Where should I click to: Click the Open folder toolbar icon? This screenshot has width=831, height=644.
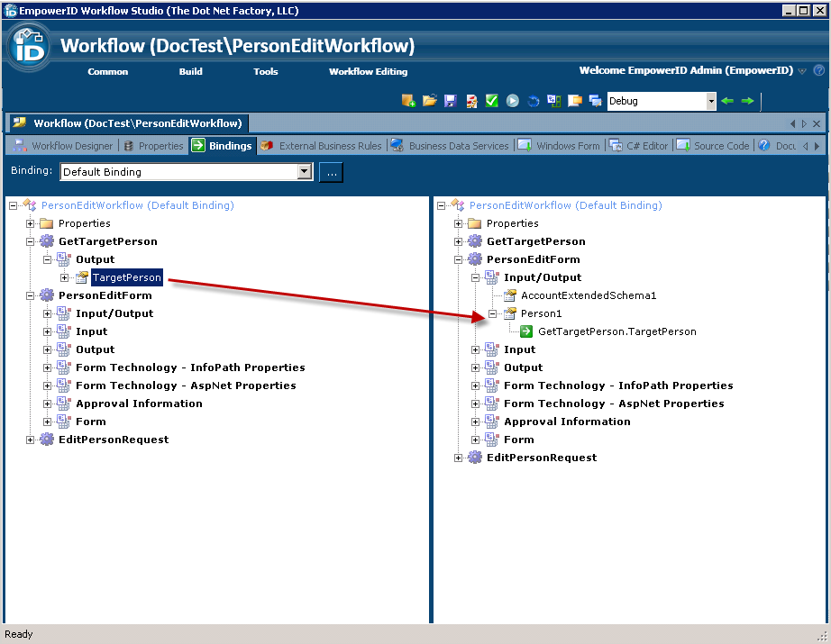click(x=430, y=101)
